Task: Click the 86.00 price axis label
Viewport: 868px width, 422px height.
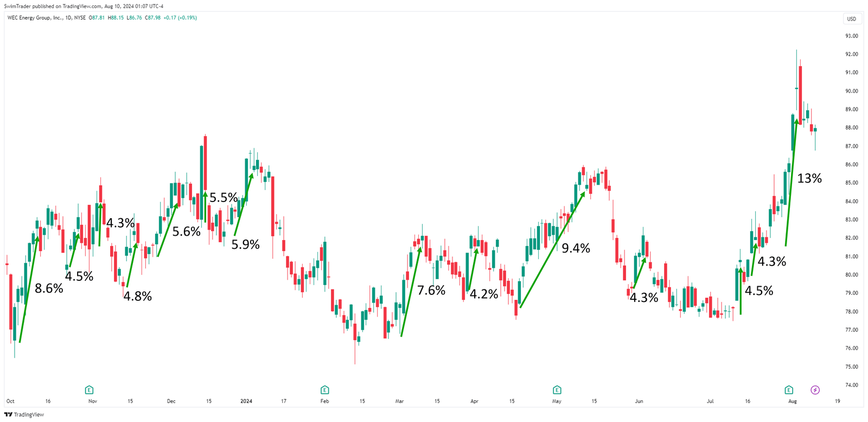Action: pos(852,165)
